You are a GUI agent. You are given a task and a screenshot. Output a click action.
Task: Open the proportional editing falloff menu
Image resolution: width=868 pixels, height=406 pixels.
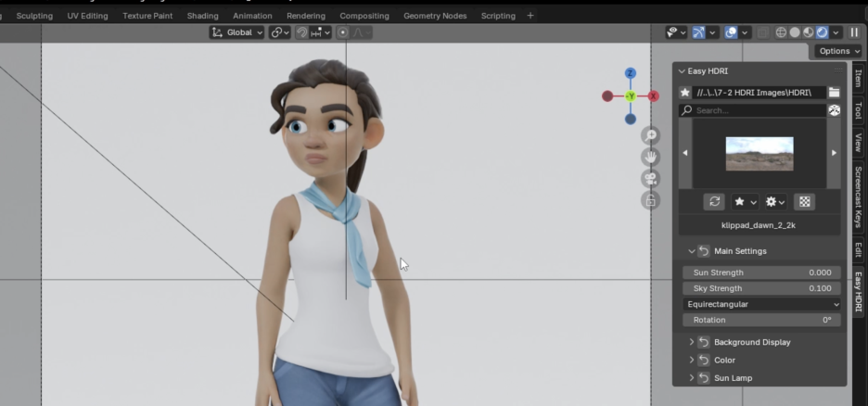point(361,32)
